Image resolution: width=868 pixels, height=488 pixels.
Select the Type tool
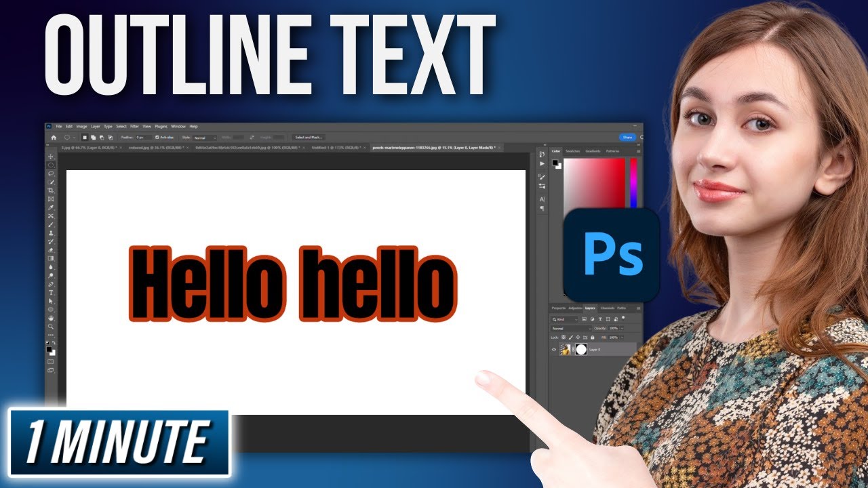point(50,293)
